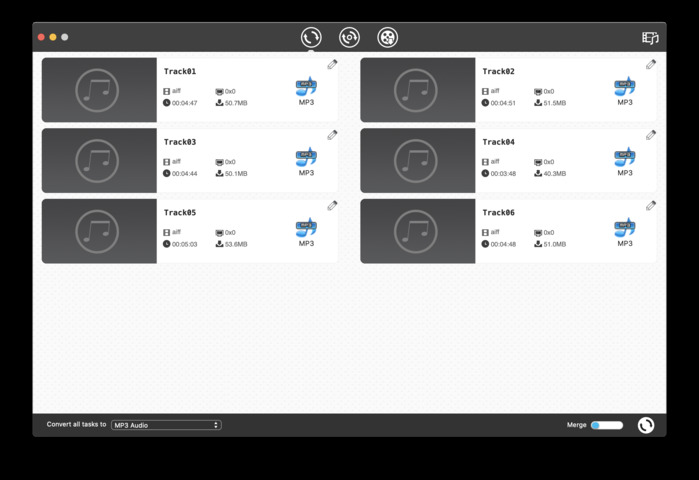
Task: Click the "Convert all tasks to" label
Action: click(76, 424)
